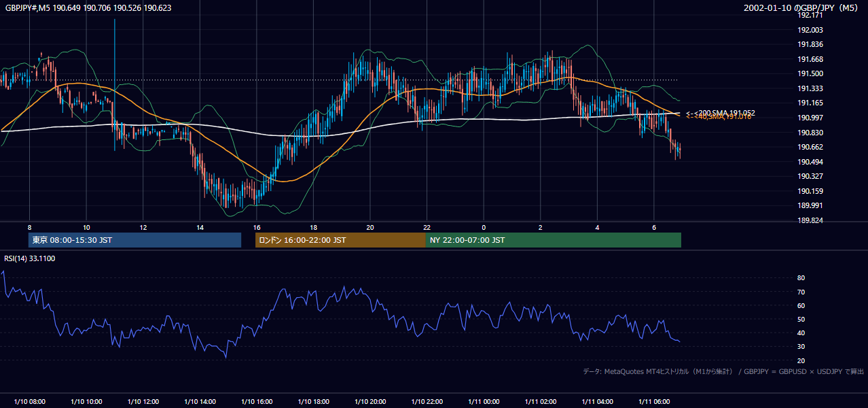Viewport: 868px width, 408px height.
Task: Click bottom time label 1/10 16:00
Action: (x=257, y=402)
